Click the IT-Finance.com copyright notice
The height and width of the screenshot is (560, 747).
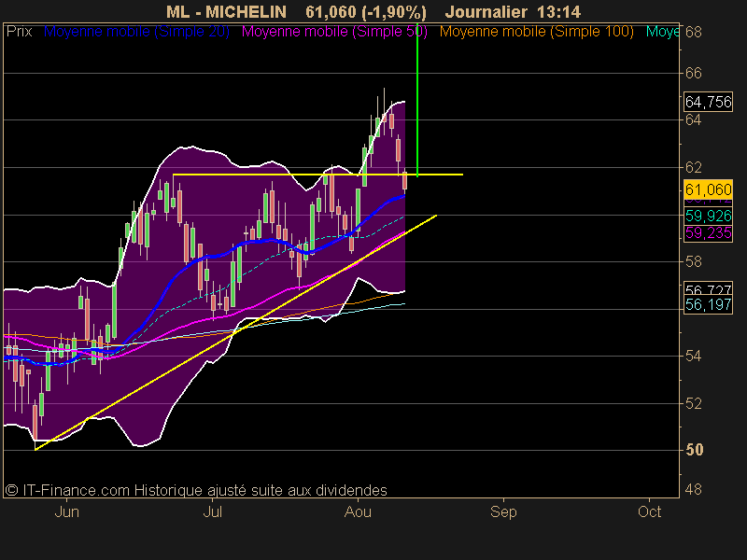[x=196, y=490]
